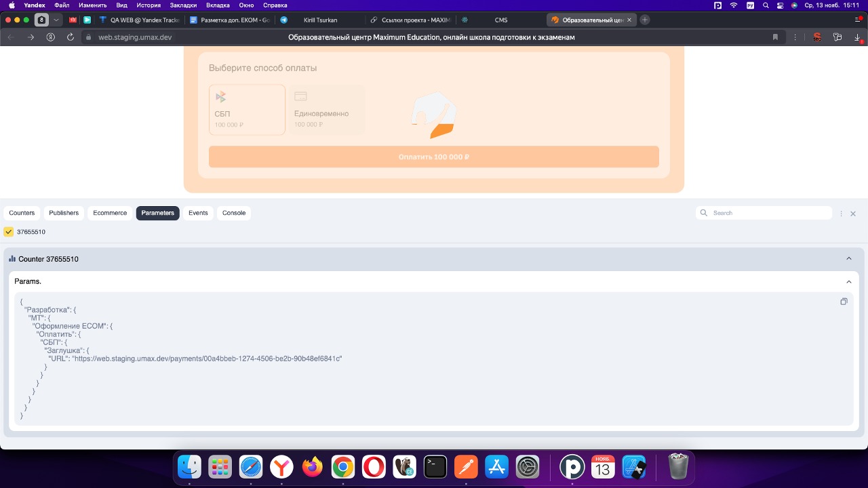Viewport: 868px width, 488px height.
Task: Open debugger panel three-dot options
Action: 842,213
